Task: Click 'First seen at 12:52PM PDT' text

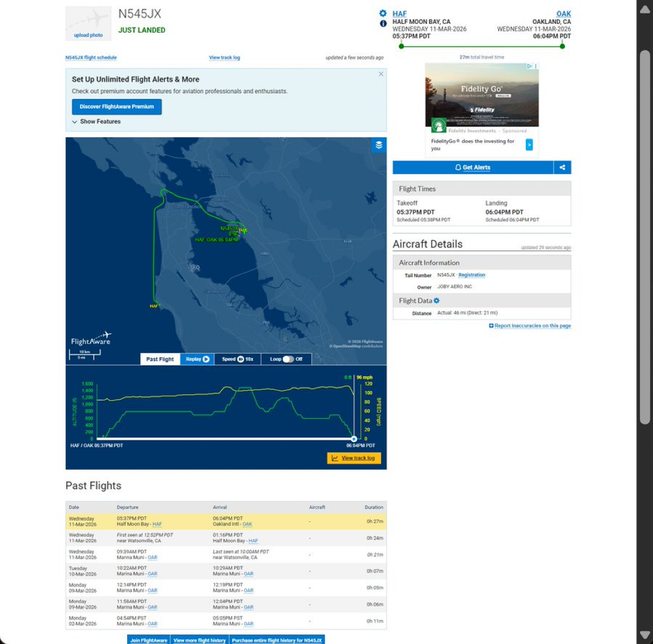Action: point(145,535)
